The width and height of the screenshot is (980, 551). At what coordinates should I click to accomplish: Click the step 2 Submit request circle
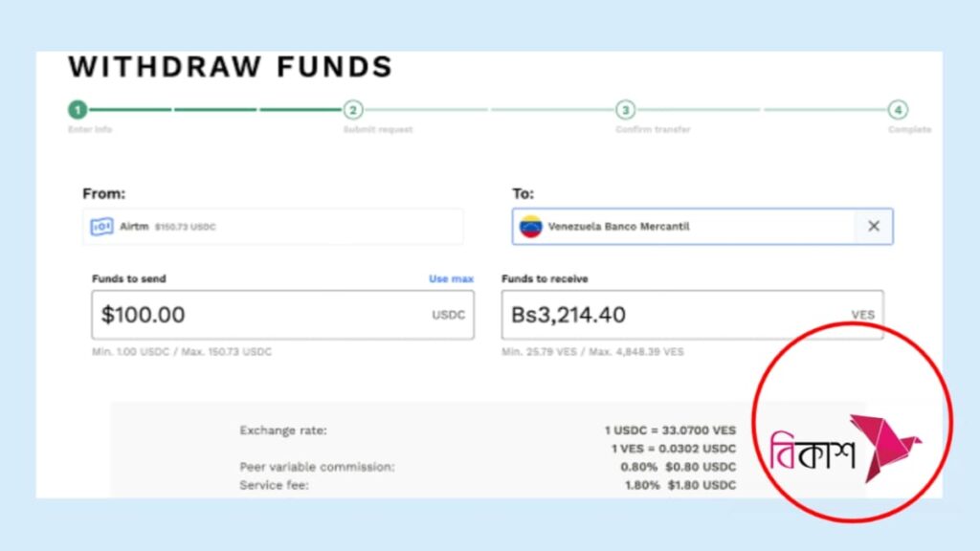(x=353, y=110)
